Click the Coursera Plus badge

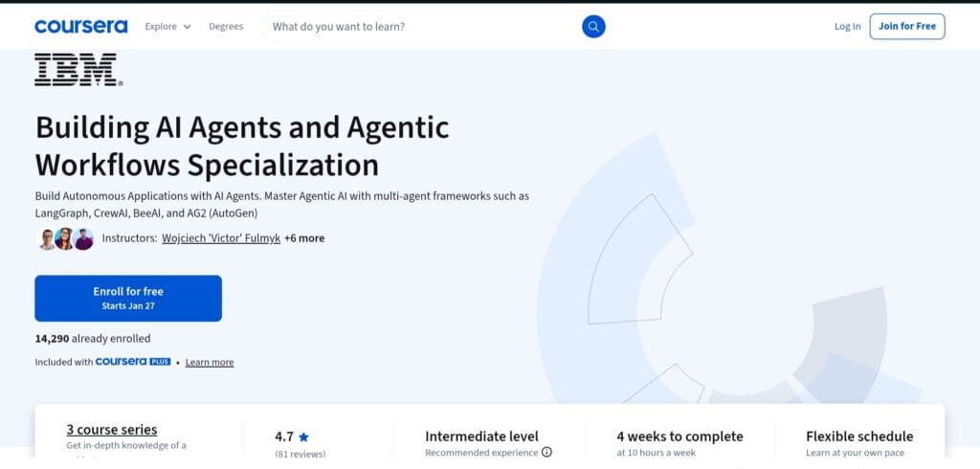(x=132, y=362)
